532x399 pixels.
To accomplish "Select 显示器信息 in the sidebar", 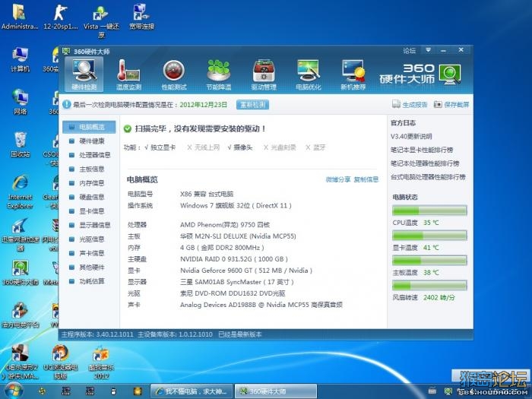I will coord(89,225).
